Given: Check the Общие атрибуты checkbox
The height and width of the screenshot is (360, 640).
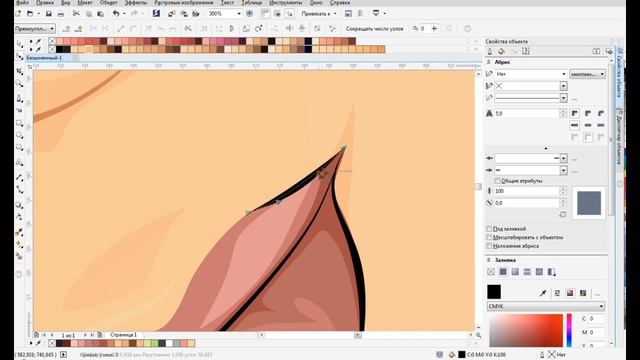Looking at the screenshot, I should [497, 180].
